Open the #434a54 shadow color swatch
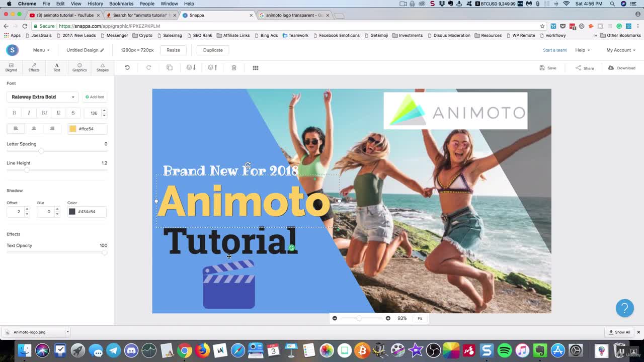The height and width of the screenshot is (362, 644). click(72, 212)
